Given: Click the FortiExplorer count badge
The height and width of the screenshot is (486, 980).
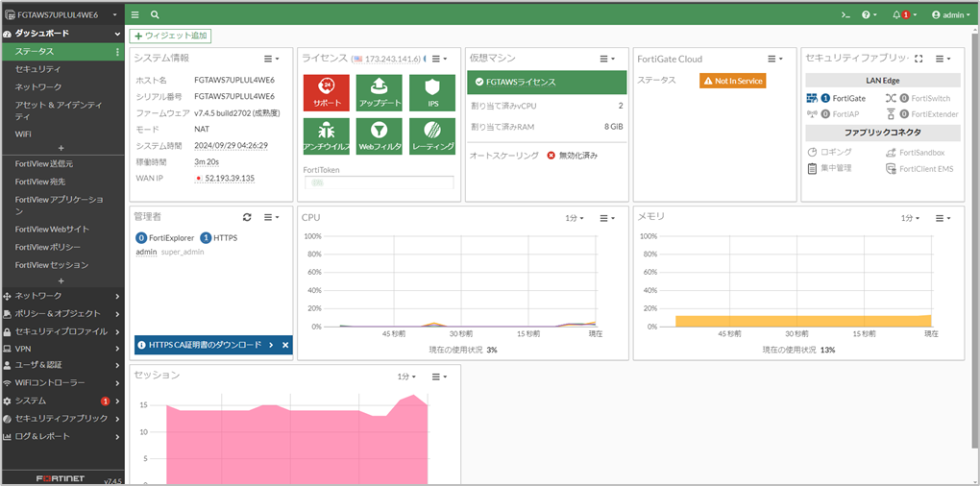Looking at the screenshot, I should point(141,238).
